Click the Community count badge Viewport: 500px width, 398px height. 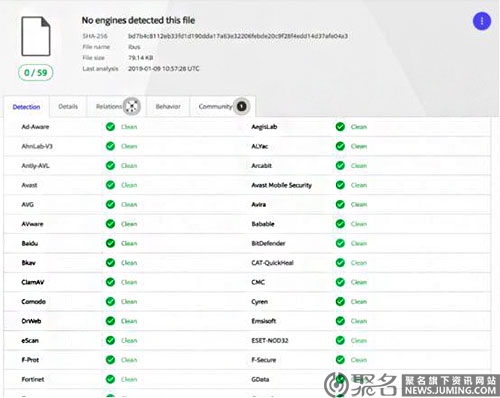point(242,106)
